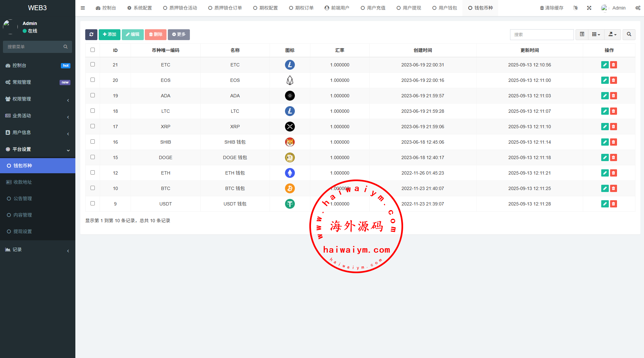The image size is (644, 358).
Task: Click the red delete icon for USDT row
Action: point(613,204)
